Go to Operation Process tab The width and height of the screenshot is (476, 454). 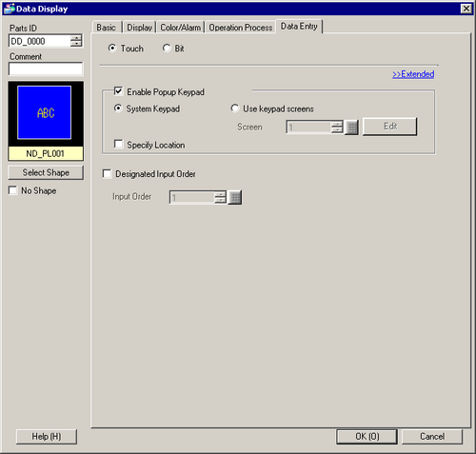point(241,28)
